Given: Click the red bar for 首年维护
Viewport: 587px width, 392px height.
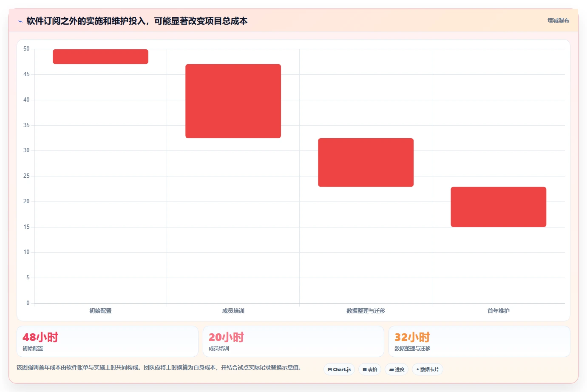Looking at the screenshot, I should point(498,207).
